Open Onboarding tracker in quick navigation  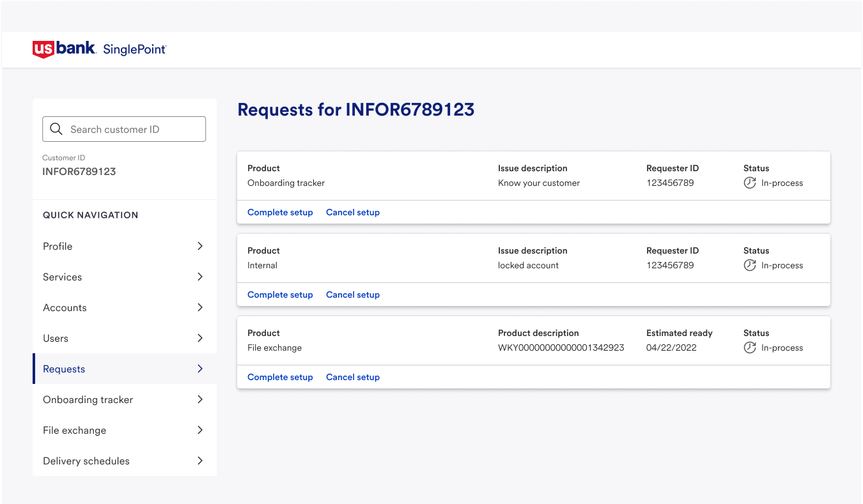pos(125,399)
